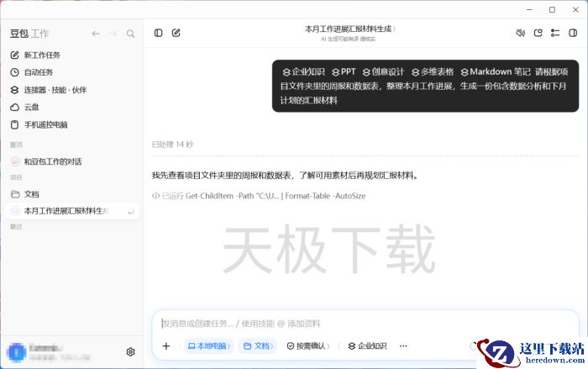The height and width of the screenshot is (369, 588).
Task: Click the plus attachment icon
Action: pos(166,346)
